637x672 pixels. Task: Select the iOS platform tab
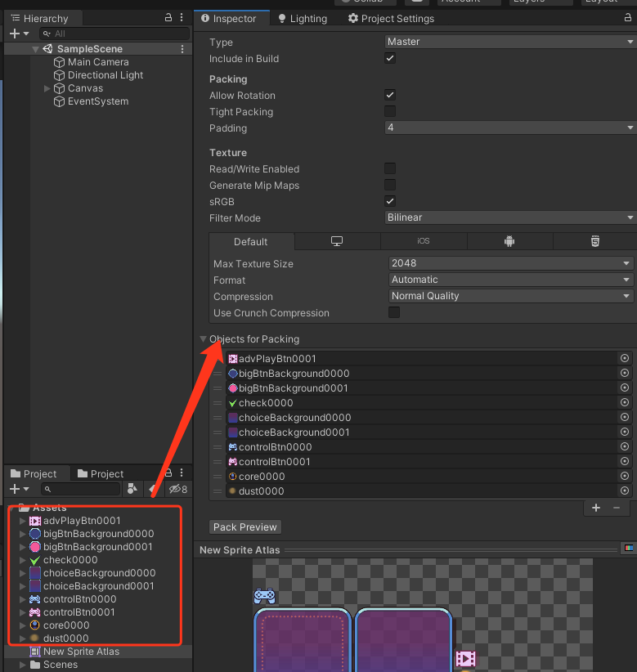[x=424, y=241]
